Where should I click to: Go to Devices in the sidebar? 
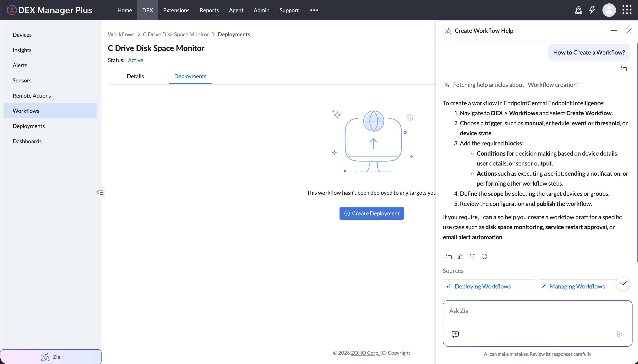(x=51, y=35)
